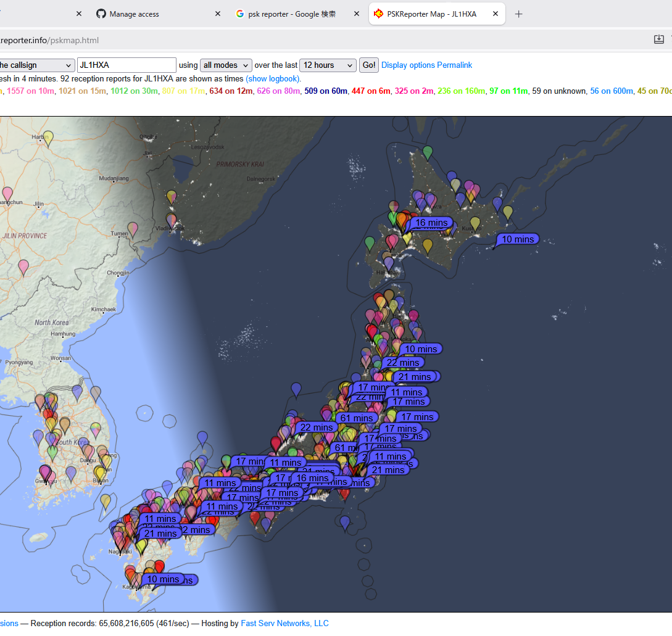This screenshot has height=636, width=672.
Task: Close the PSKReporter Map tab
Action: pyautogui.click(x=495, y=14)
